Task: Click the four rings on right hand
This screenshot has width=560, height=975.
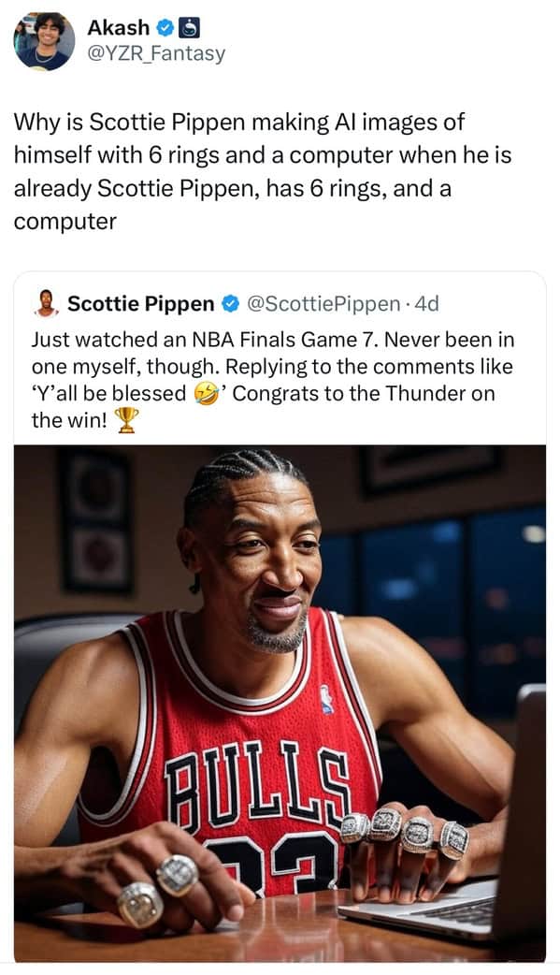Action: click(x=405, y=831)
